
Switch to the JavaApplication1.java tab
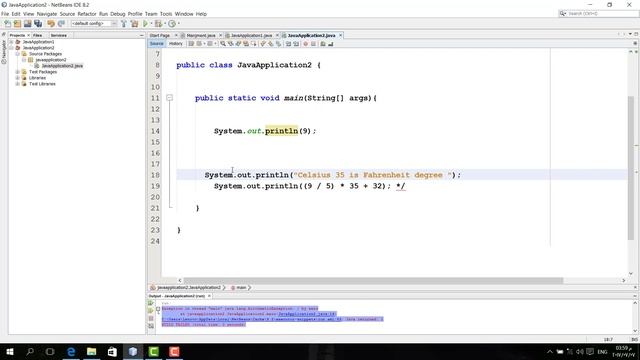[x=251, y=36]
